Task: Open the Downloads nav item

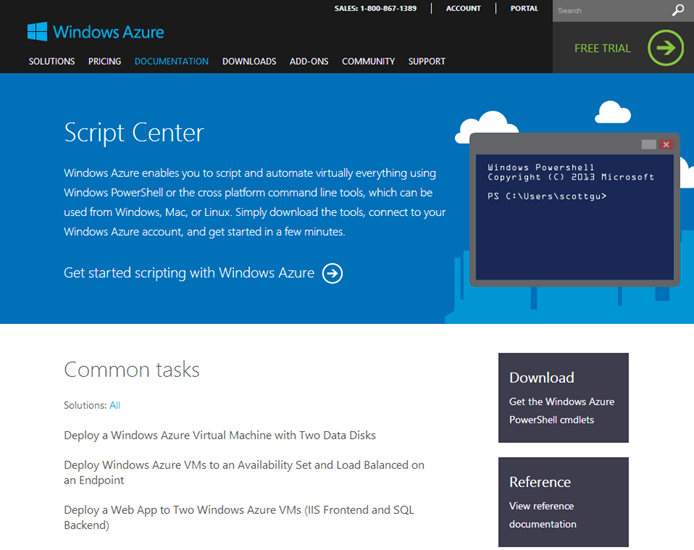Action: click(249, 62)
